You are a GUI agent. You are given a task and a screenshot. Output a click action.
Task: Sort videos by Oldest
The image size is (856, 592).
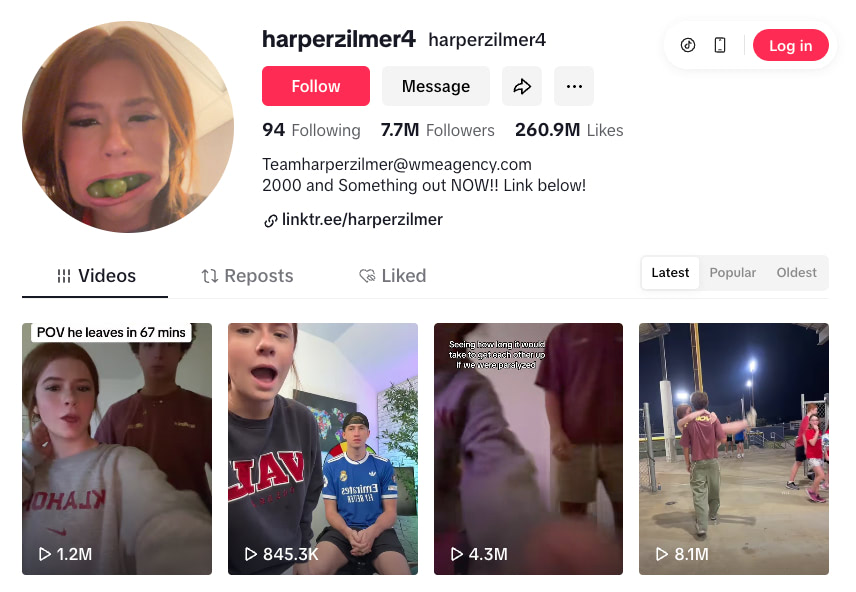pyautogui.click(x=796, y=273)
